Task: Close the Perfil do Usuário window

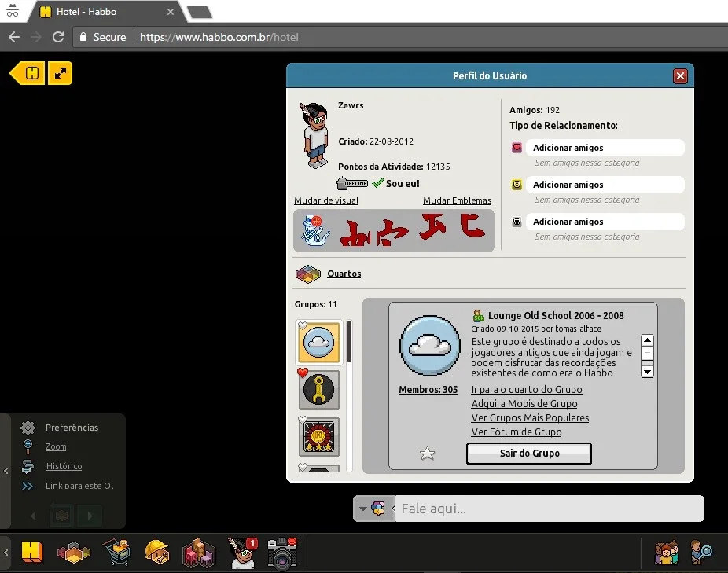Action: click(x=680, y=75)
